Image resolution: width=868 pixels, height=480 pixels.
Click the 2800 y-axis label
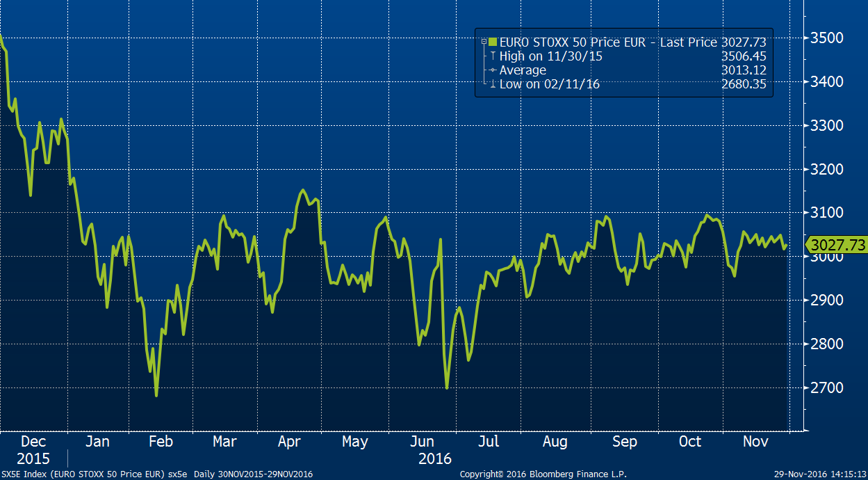[x=827, y=344]
